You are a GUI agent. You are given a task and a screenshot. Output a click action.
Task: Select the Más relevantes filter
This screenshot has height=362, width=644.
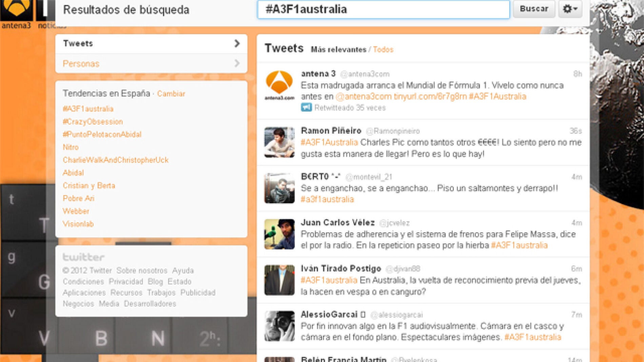click(339, 49)
